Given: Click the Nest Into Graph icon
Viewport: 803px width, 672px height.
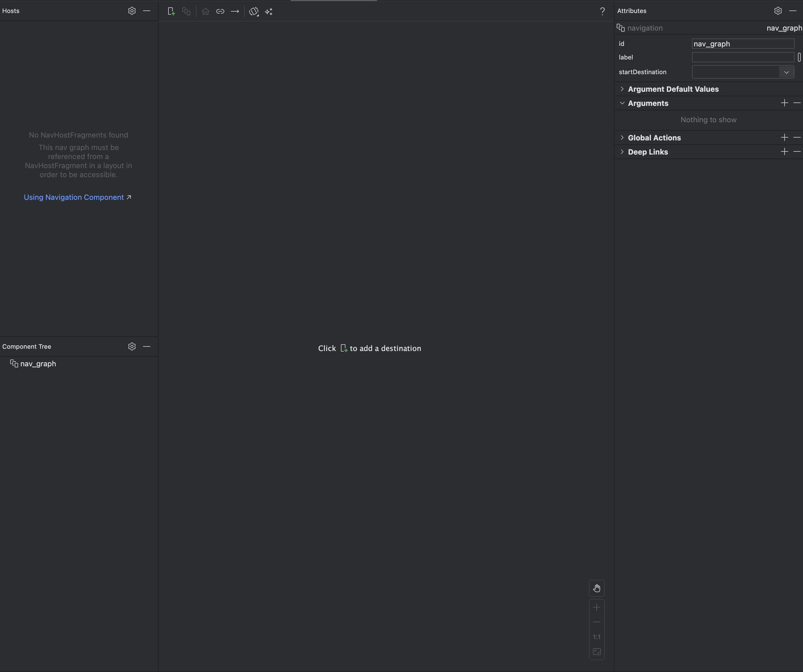Looking at the screenshot, I should 186,12.
